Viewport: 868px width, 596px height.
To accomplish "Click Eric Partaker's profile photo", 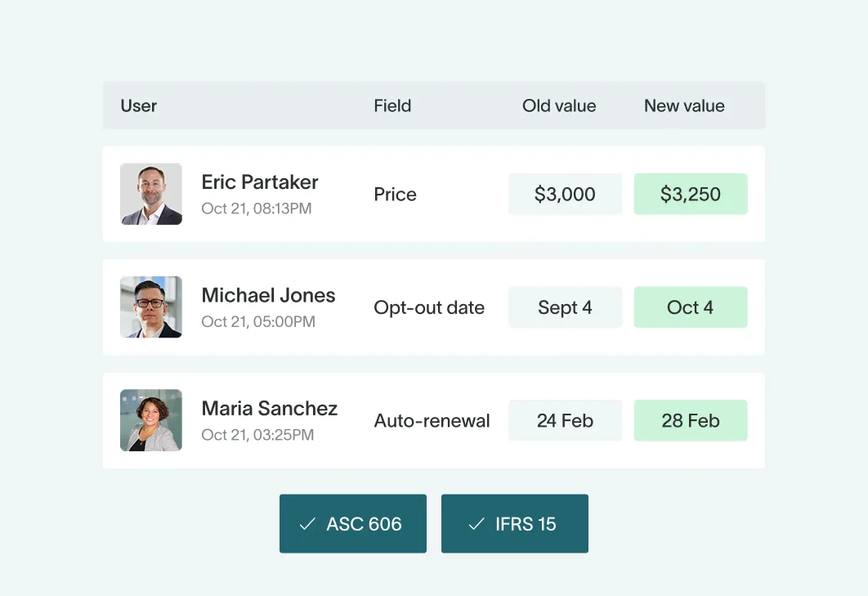I will (151, 194).
